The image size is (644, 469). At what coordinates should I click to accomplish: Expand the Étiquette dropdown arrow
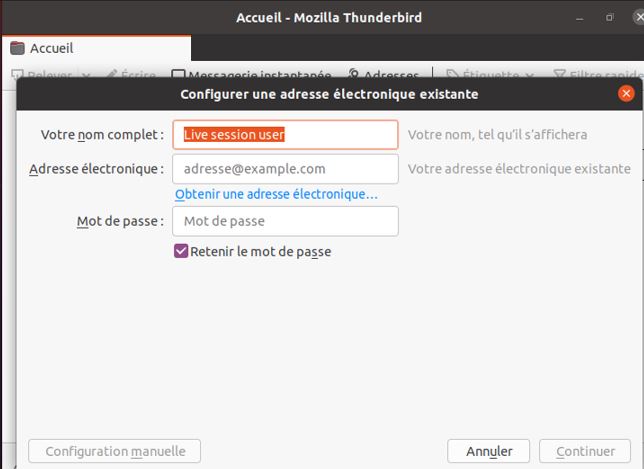(530, 75)
